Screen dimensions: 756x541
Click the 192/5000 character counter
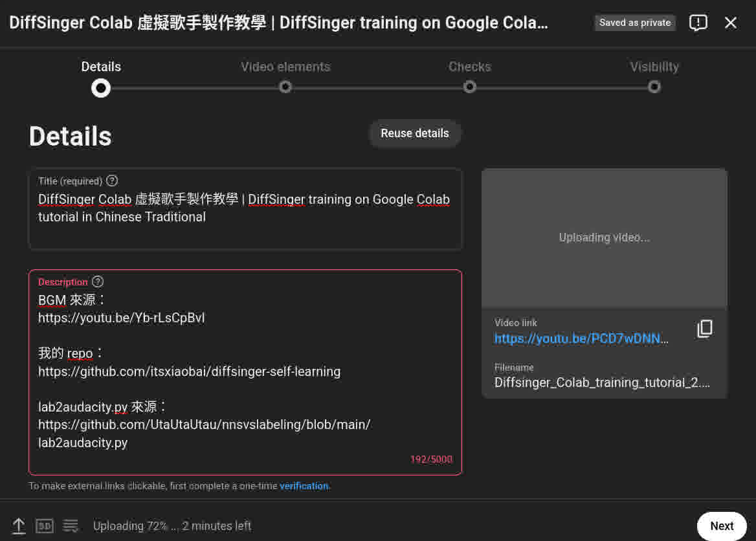(431, 459)
